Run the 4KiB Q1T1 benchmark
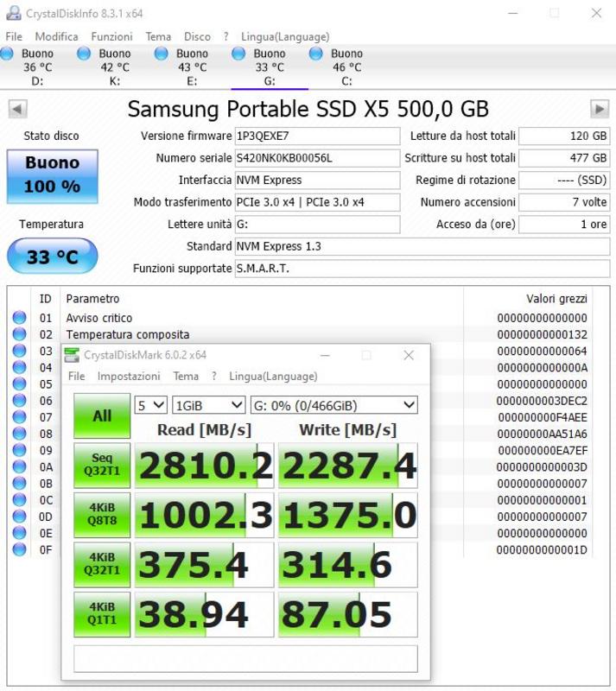This screenshot has height=691, width=616. point(102,614)
